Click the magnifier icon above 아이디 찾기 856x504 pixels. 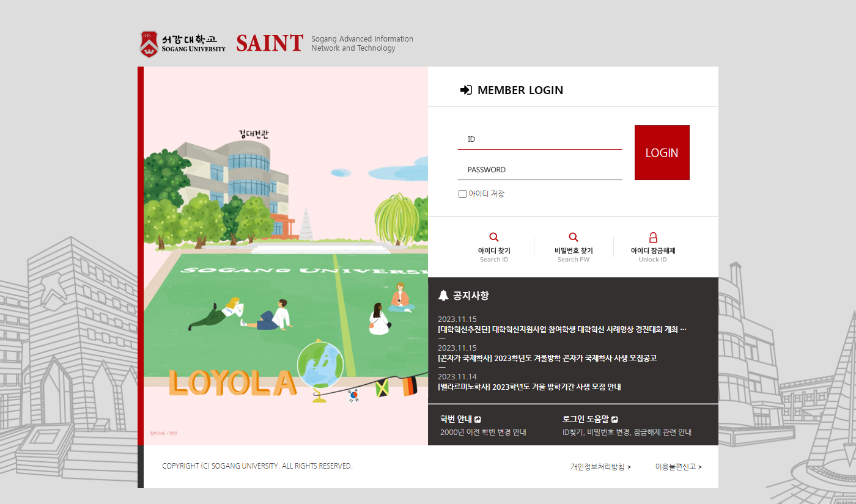click(x=494, y=237)
